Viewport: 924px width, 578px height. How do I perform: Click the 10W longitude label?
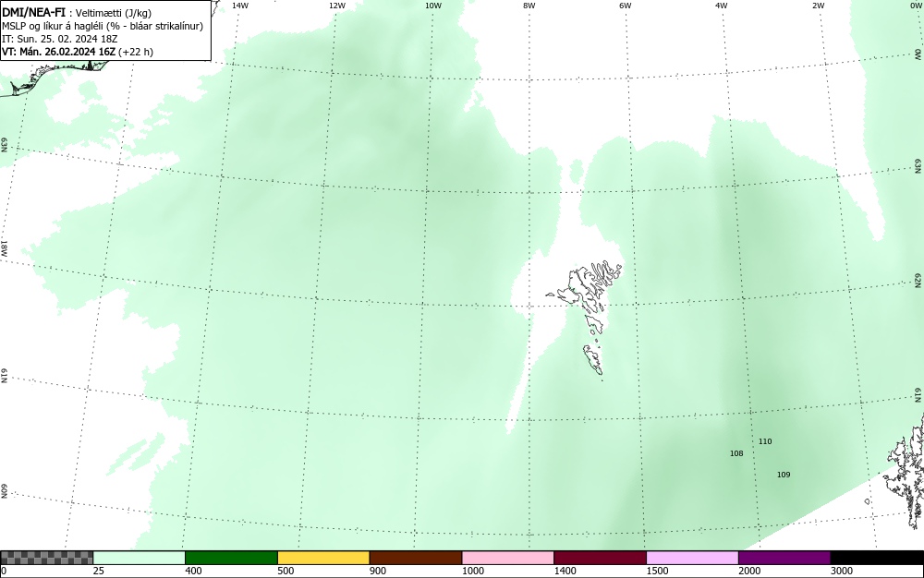coord(433,6)
